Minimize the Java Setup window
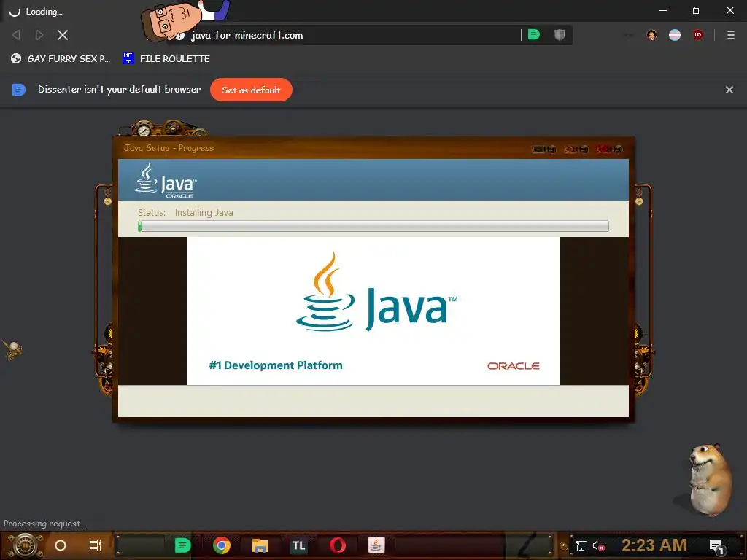 pos(543,149)
